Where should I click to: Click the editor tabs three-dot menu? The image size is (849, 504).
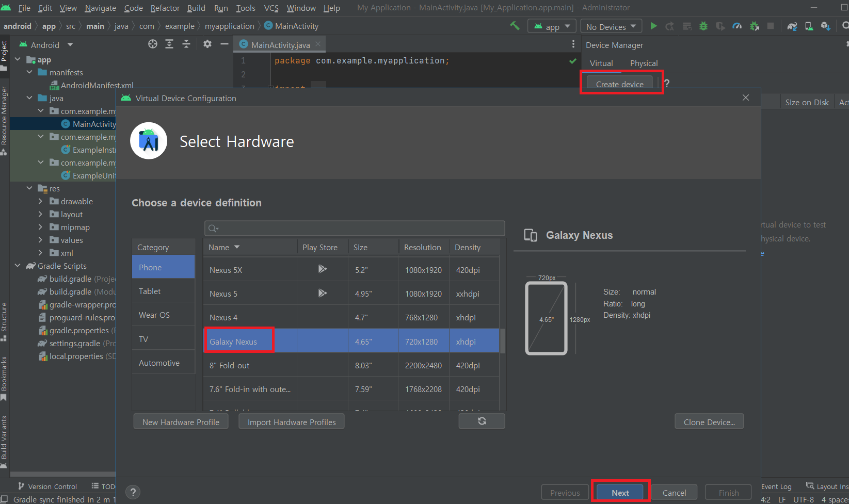coord(573,44)
